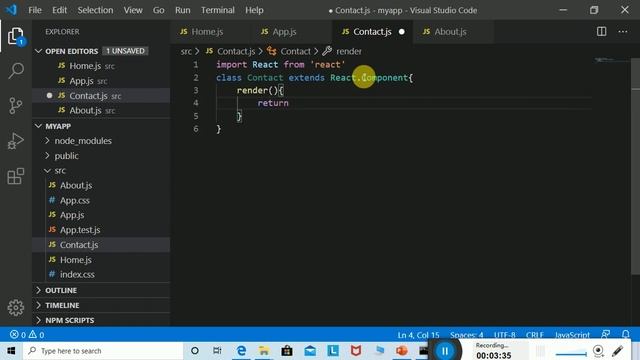640x360 pixels.
Task: Open App.css in src folder
Action: click(x=74, y=200)
